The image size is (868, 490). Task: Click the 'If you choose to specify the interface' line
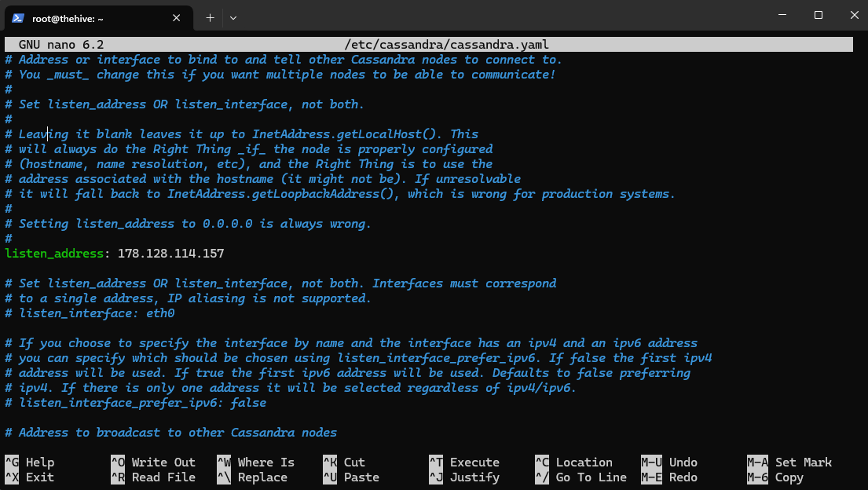click(351, 343)
